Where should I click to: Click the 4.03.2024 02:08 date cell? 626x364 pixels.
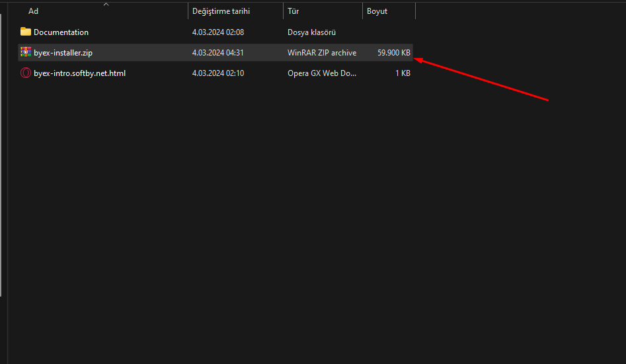[217, 32]
